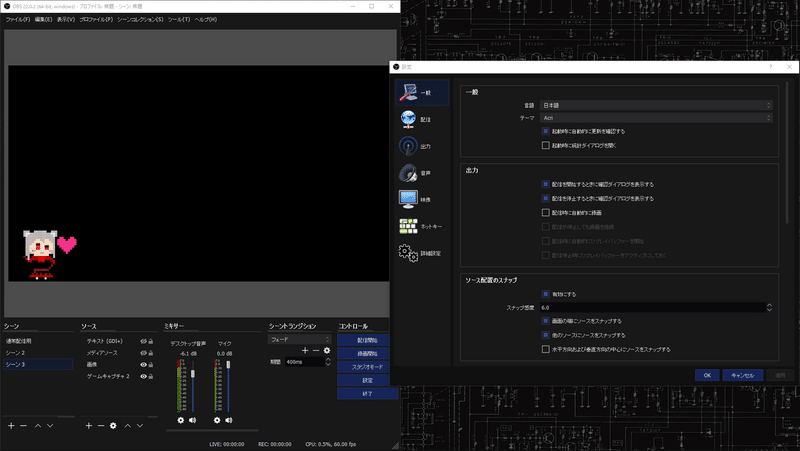Check 起動時に統計ダイアログを開く checkbox
Image resolution: width=800 pixels, height=451 pixels.
[545, 145]
